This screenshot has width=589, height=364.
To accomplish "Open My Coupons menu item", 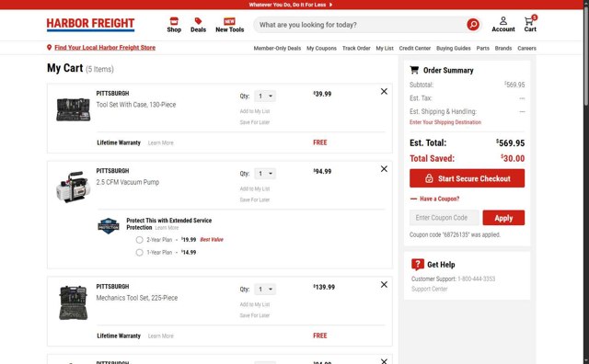I will coord(321,49).
